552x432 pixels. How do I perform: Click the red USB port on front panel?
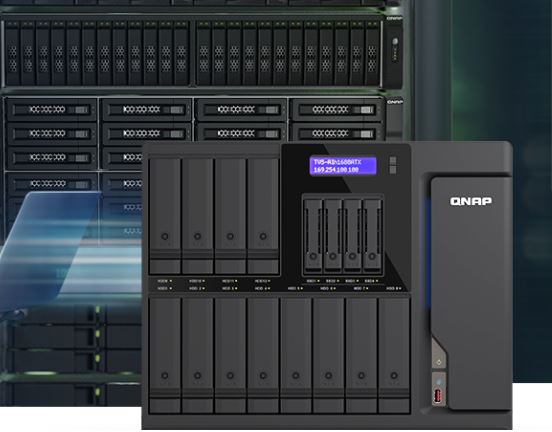click(x=438, y=396)
